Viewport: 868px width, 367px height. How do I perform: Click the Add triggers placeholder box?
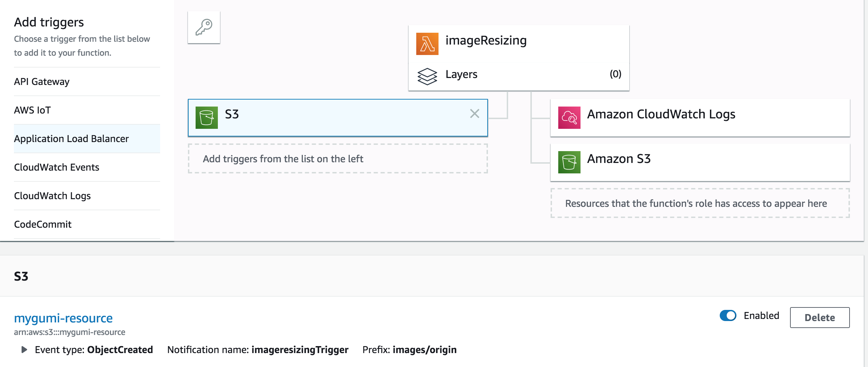[x=338, y=159]
